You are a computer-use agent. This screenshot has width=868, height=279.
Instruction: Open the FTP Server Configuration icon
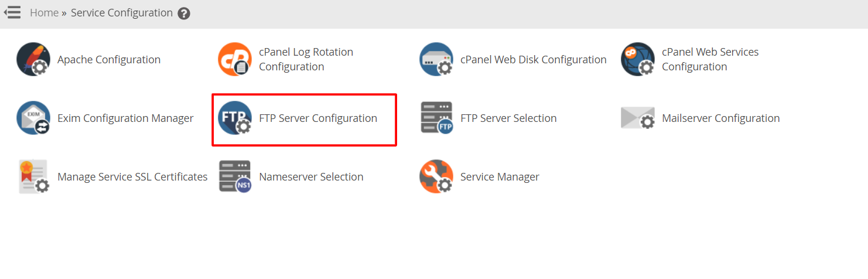[x=235, y=118]
